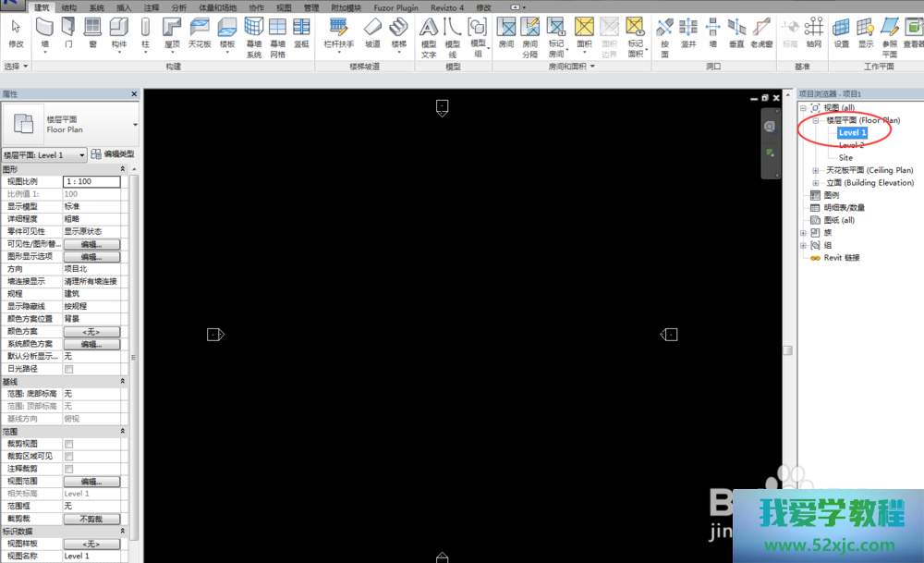Click the 模型文字 (Model Text) tool
The height and width of the screenshot is (563, 924).
[429, 35]
